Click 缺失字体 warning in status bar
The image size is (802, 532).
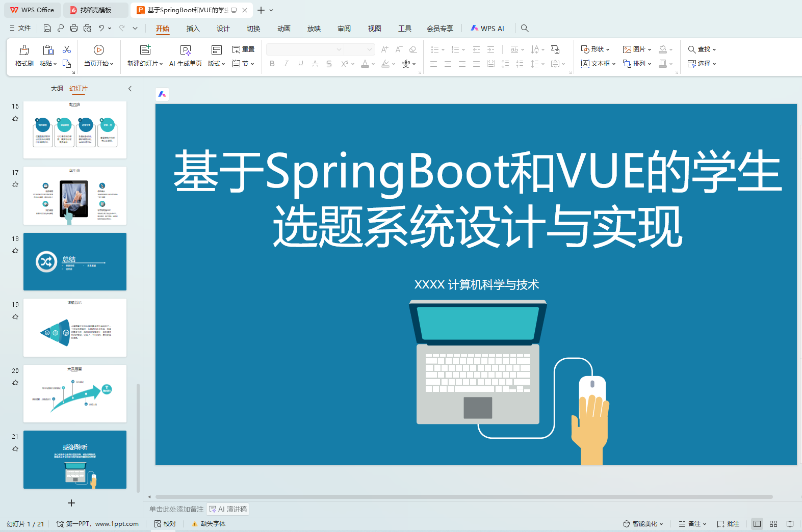tap(209, 524)
